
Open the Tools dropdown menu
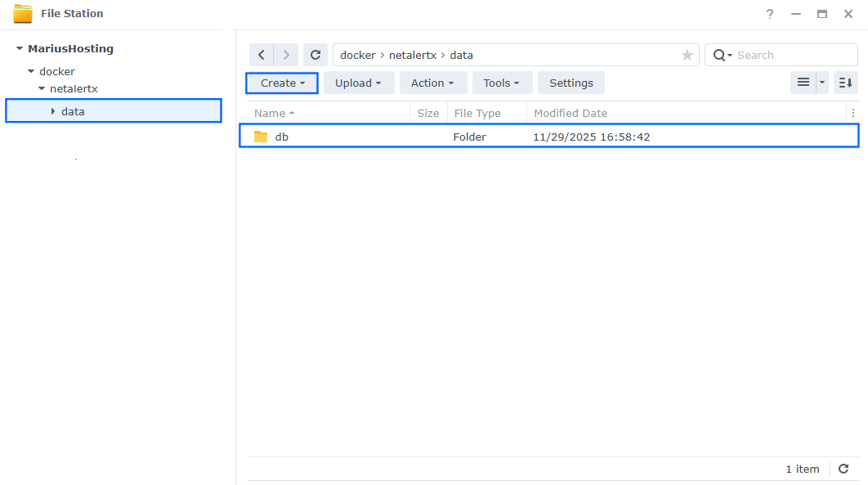[502, 83]
